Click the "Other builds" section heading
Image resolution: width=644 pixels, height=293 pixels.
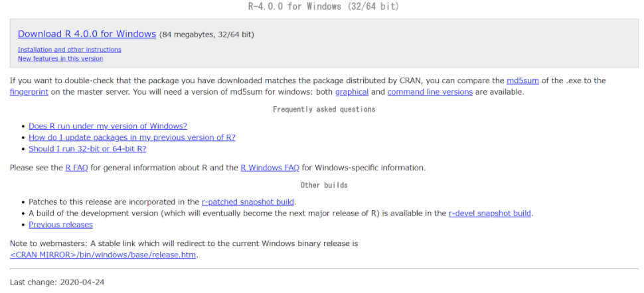pos(323,185)
